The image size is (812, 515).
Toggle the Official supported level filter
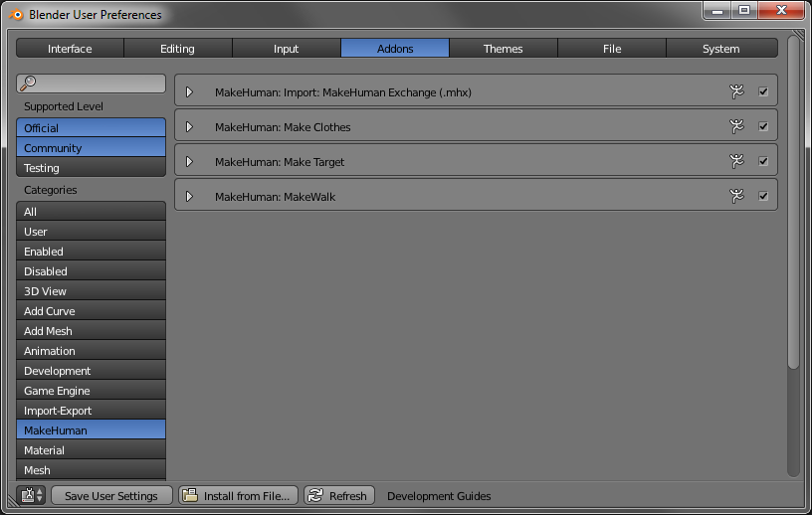[x=92, y=128]
